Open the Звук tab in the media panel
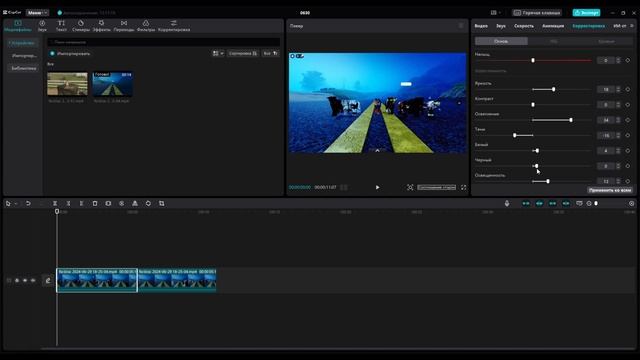Image resolution: width=640 pixels, height=360 pixels. (42, 26)
